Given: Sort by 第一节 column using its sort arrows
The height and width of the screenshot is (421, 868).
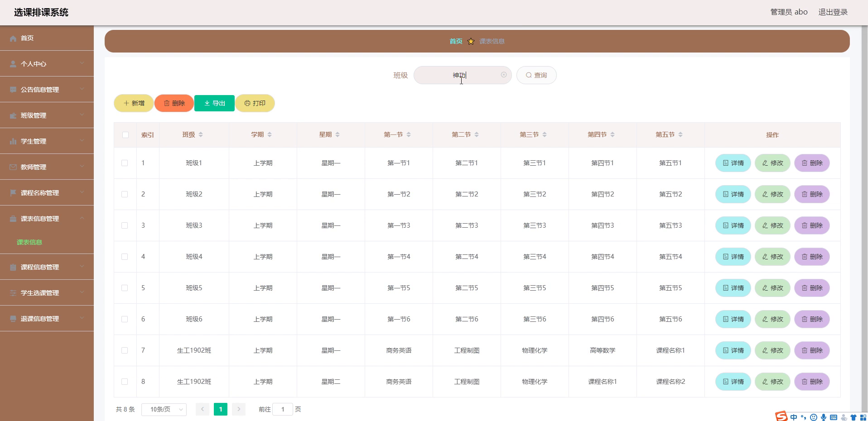Looking at the screenshot, I should pos(409,135).
